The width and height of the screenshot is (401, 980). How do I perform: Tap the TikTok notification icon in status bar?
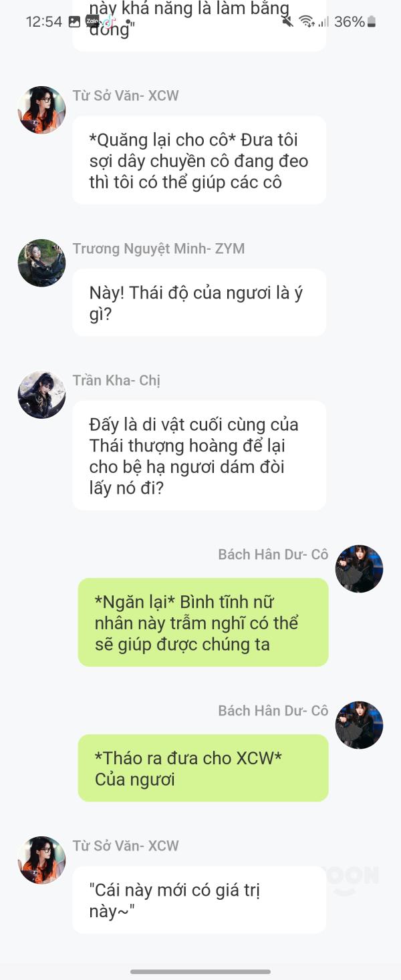click(108, 21)
